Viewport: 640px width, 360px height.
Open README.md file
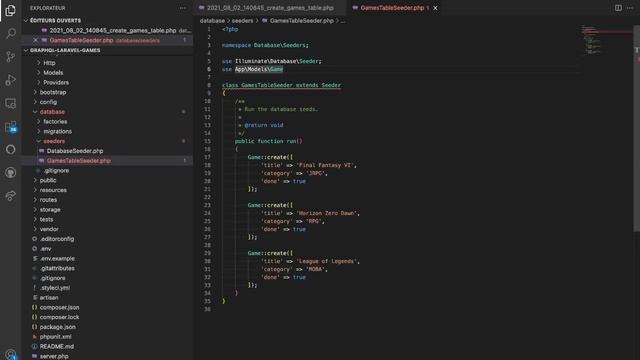tap(57, 347)
